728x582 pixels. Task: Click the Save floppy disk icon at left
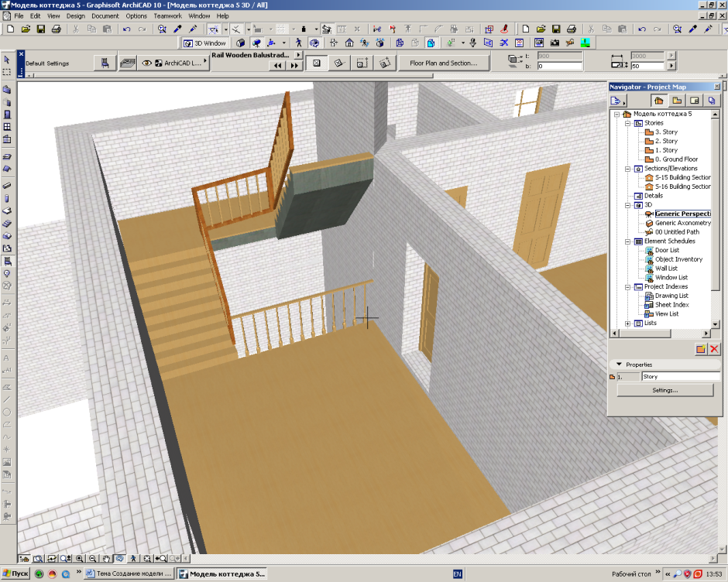[41, 29]
